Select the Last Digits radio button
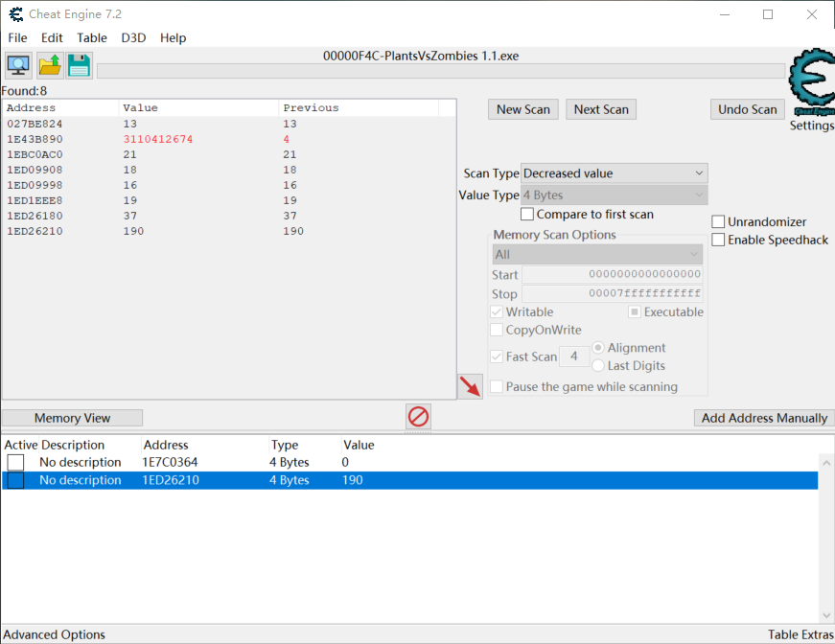 coord(598,366)
